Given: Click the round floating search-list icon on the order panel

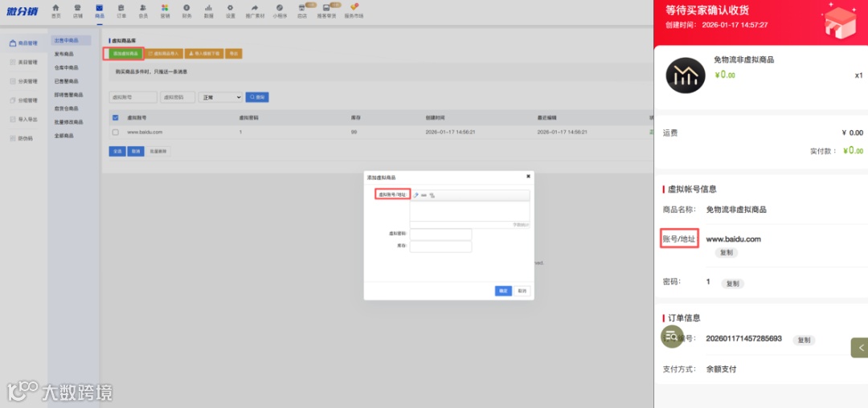Looking at the screenshot, I should (x=672, y=337).
